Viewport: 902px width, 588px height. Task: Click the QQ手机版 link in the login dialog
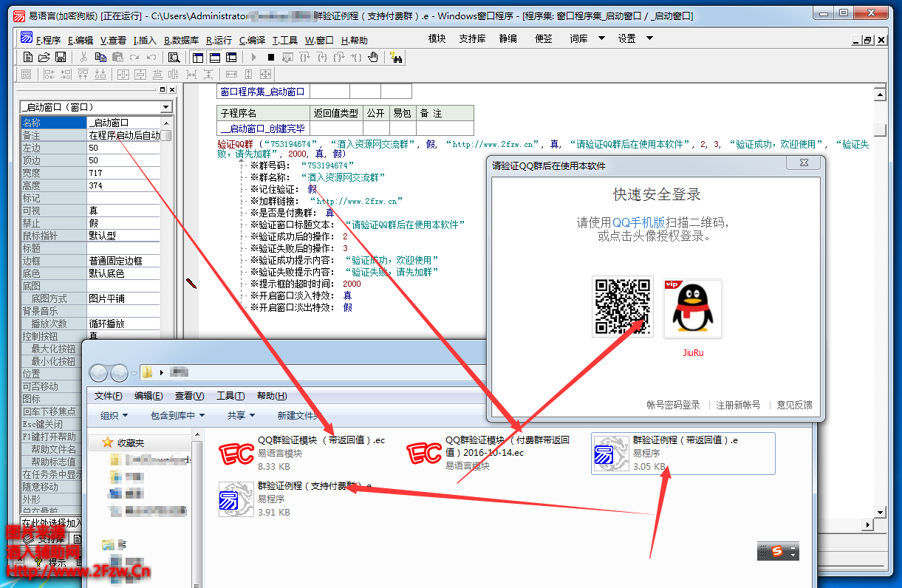pyautogui.click(x=639, y=222)
